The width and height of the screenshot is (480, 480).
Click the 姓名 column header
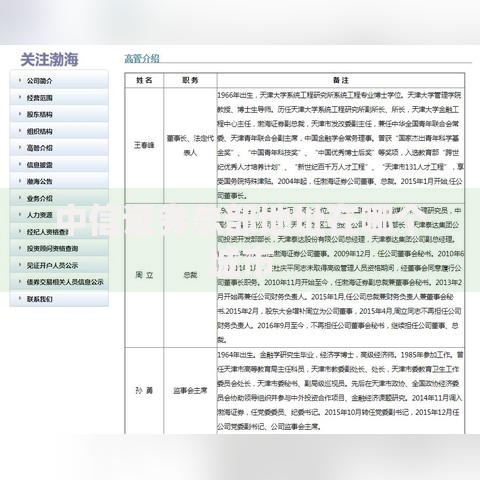144,80
